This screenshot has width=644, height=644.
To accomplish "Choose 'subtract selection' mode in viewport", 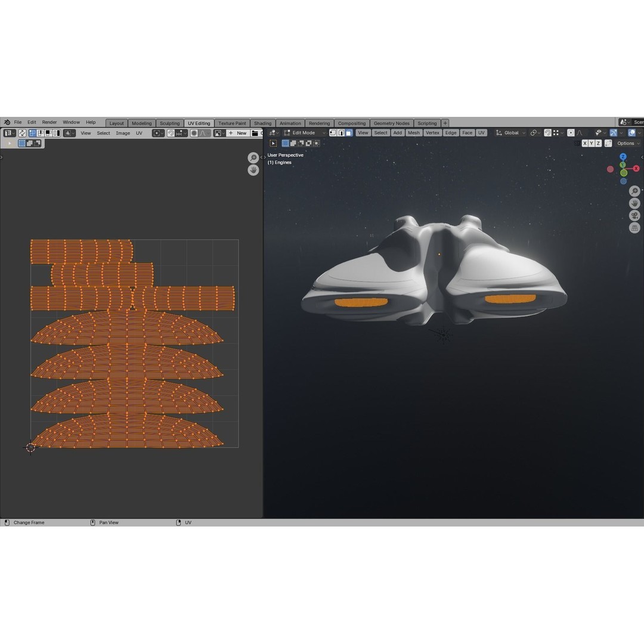I will [301, 143].
